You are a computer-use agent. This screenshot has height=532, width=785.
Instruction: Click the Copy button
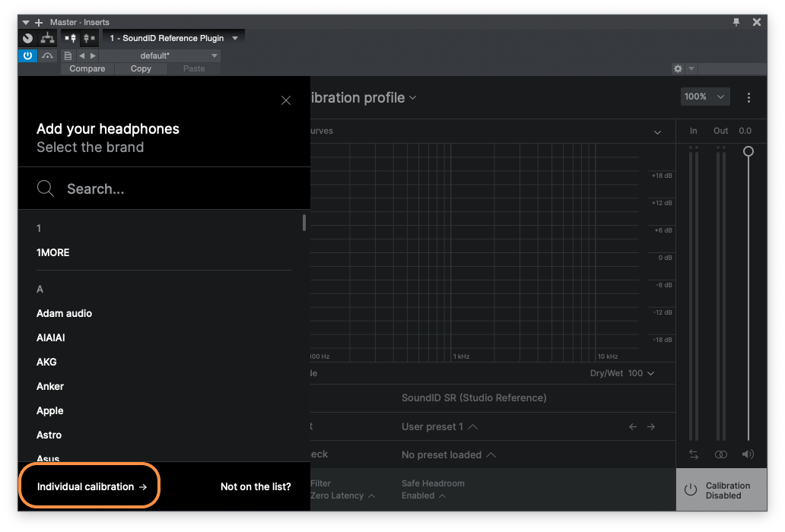click(x=141, y=68)
